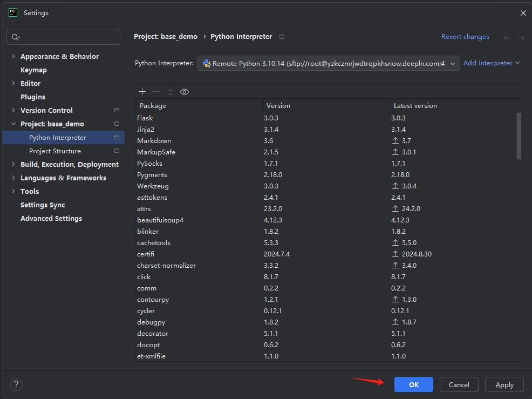Screen dimensions: 532x399
Task: Close the Settings dialog
Action: click(523, 13)
